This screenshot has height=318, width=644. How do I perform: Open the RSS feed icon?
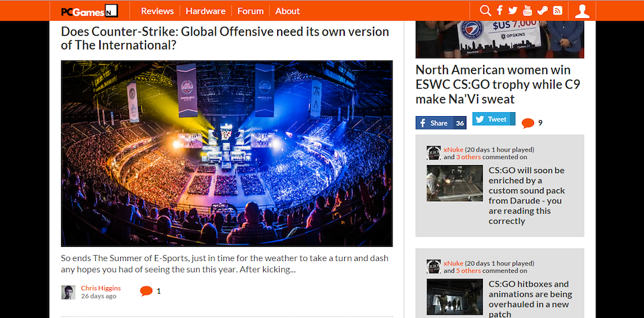tap(557, 11)
